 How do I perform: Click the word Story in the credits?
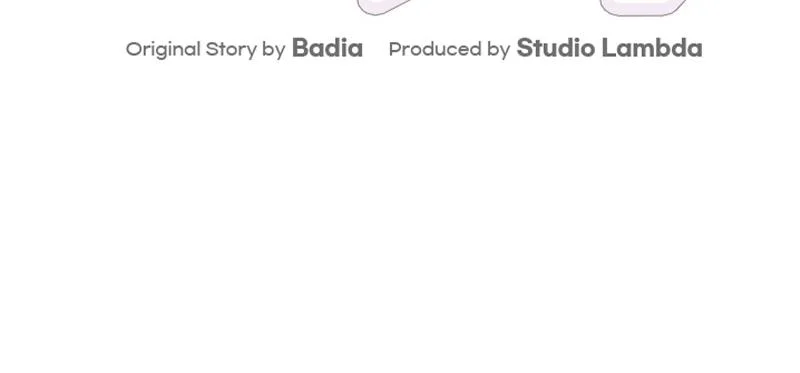pyautogui.click(x=231, y=50)
